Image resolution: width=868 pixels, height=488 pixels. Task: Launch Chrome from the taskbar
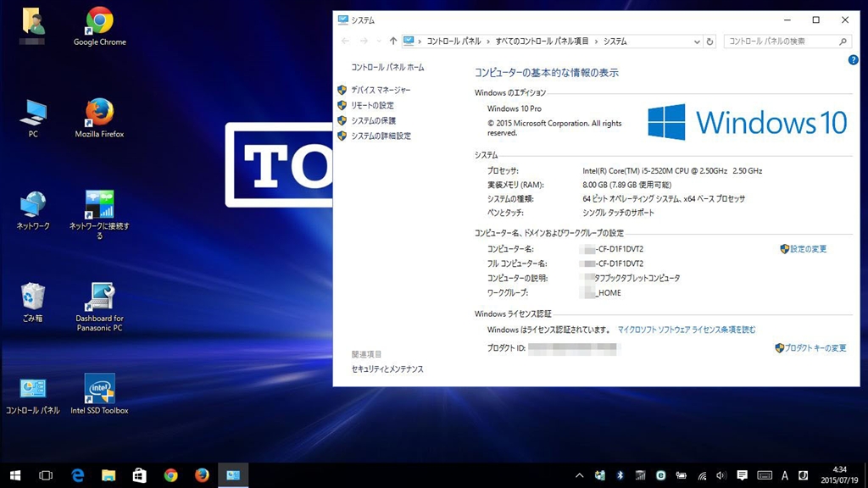(170, 475)
